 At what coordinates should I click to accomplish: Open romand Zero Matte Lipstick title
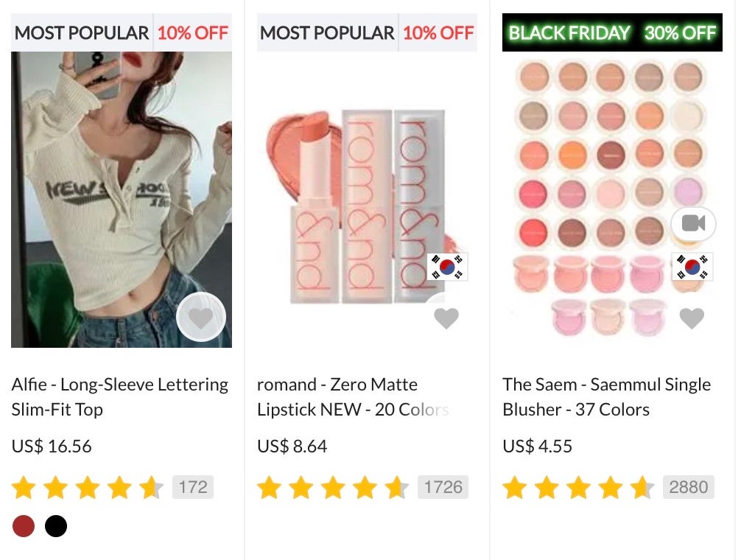(x=353, y=397)
